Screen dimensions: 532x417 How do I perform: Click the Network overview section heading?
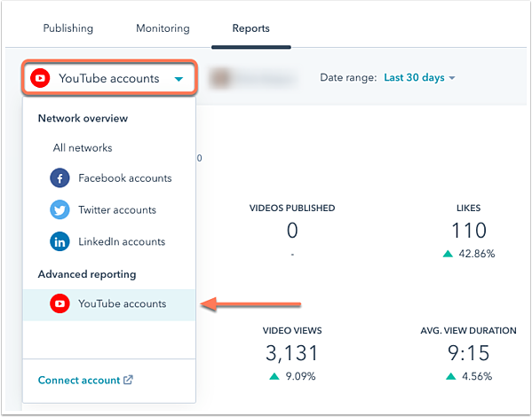(x=83, y=118)
